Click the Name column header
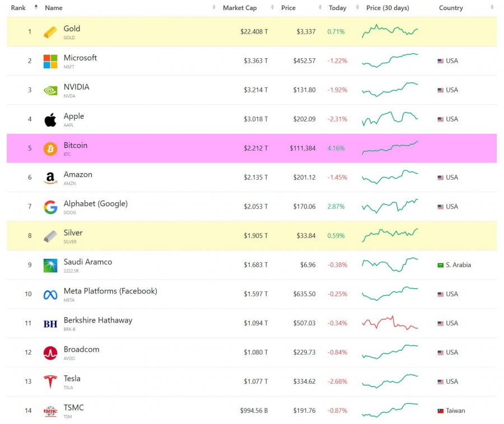The width and height of the screenshot is (504, 424). tap(54, 8)
